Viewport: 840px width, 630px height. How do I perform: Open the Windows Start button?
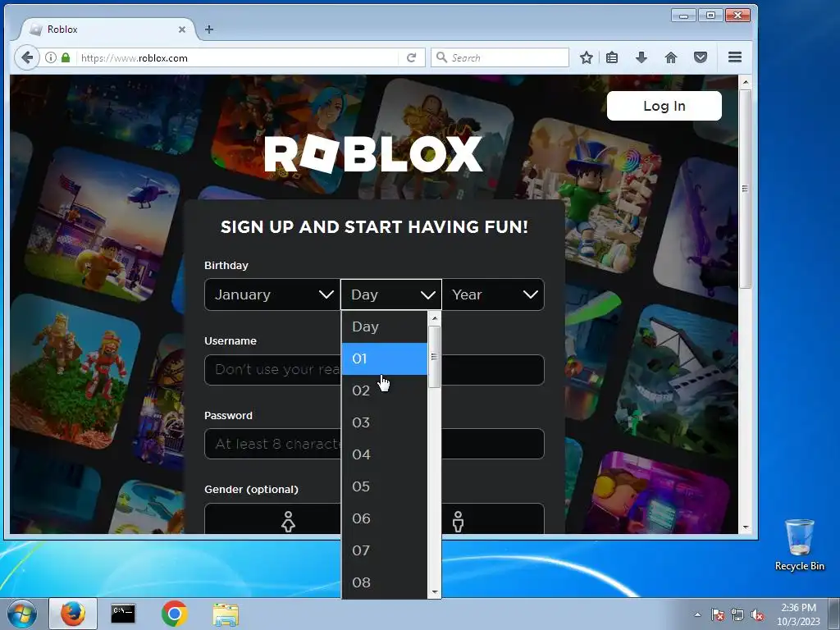point(21,614)
